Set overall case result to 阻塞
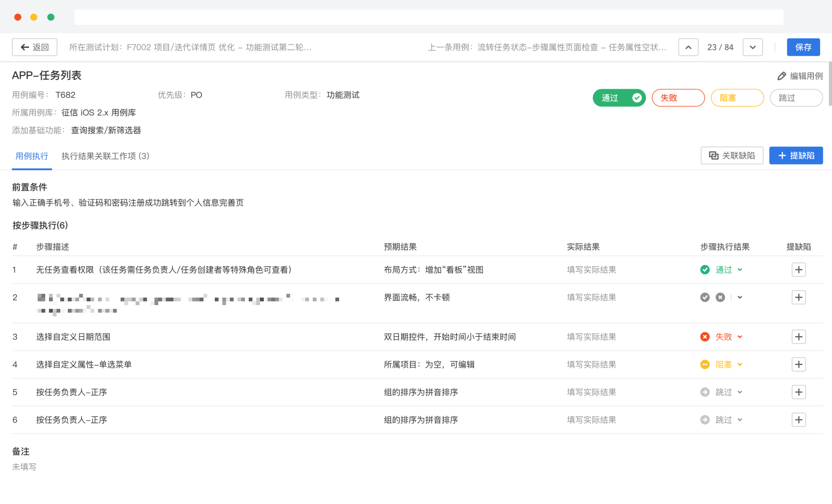 (737, 98)
